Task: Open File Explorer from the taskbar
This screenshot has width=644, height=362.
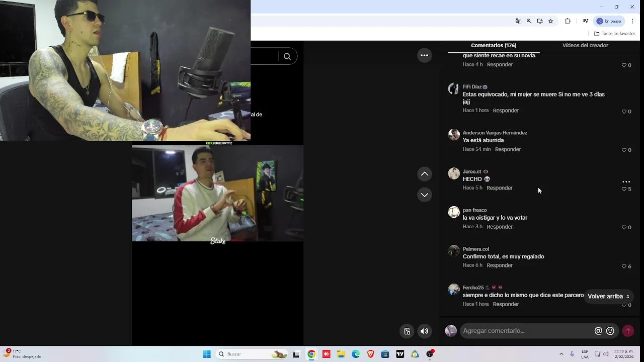Action: (x=341, y=354)
